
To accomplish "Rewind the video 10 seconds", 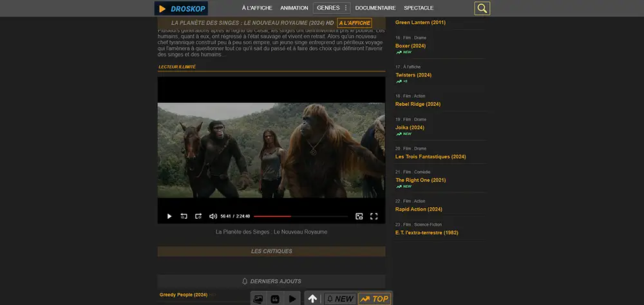I will 184,216.
